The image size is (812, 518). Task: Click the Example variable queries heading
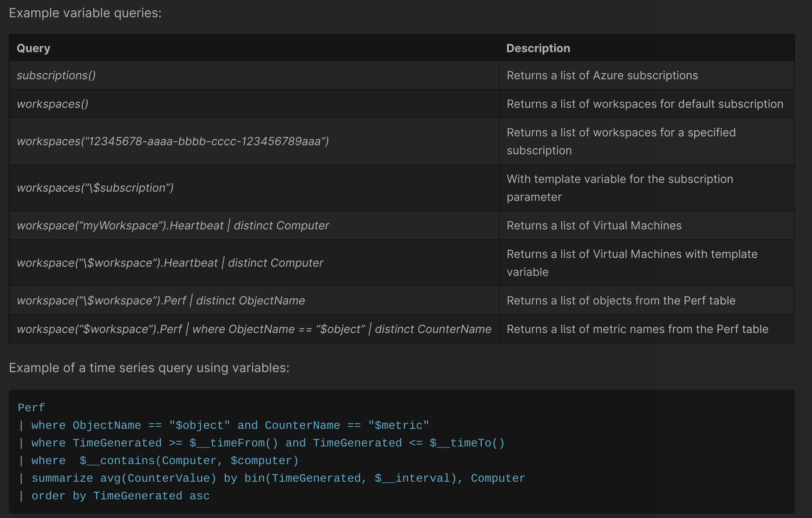point(85,12)
